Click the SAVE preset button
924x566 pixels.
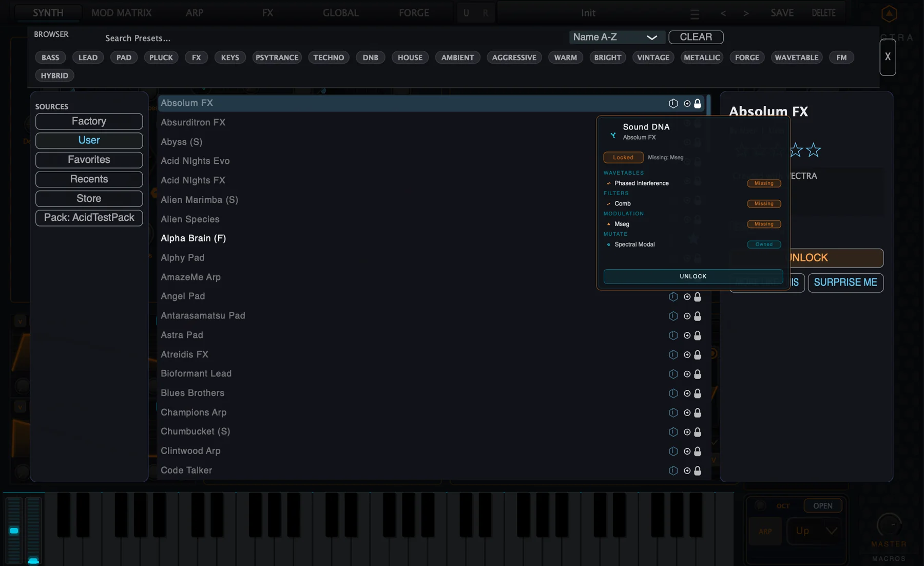pyautogui.click(x=782, y=13)
